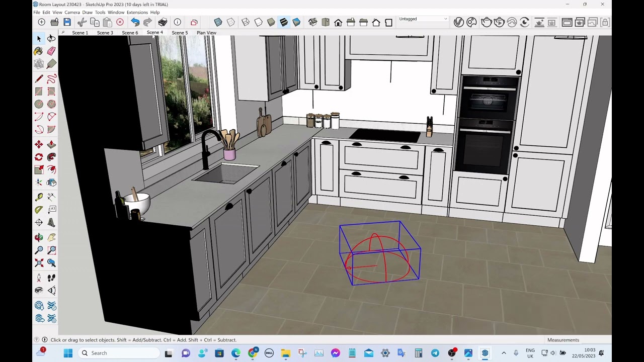This screenshot has height=362, width=644.
Task: Open the Untagged tag dropdown
Action: [423, 19]
